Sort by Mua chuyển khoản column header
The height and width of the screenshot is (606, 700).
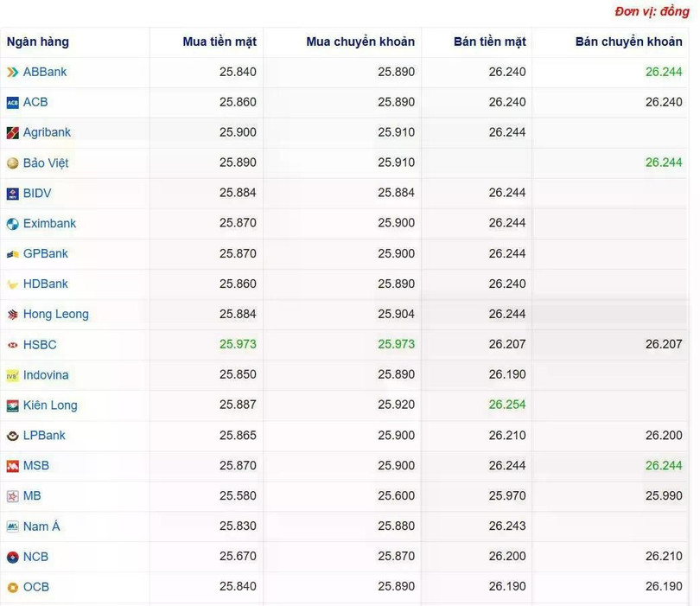pyautogui.click(x=360, y=42)
